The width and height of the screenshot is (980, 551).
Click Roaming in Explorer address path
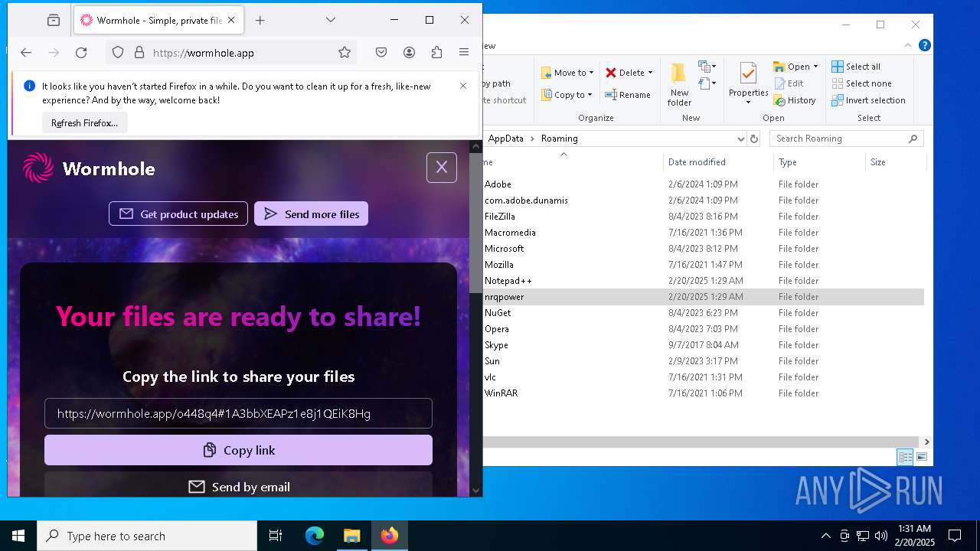click(559, 139)
